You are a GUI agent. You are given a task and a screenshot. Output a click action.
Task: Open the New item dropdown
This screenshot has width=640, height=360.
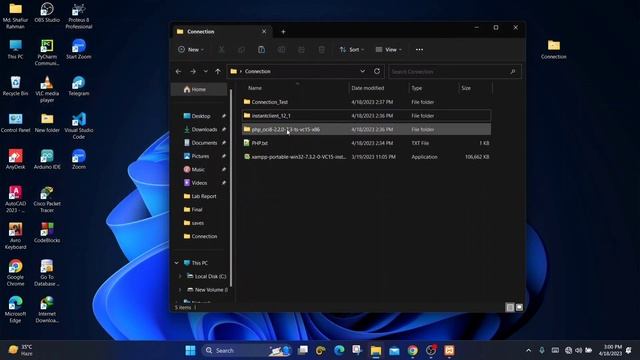(191, 50)
